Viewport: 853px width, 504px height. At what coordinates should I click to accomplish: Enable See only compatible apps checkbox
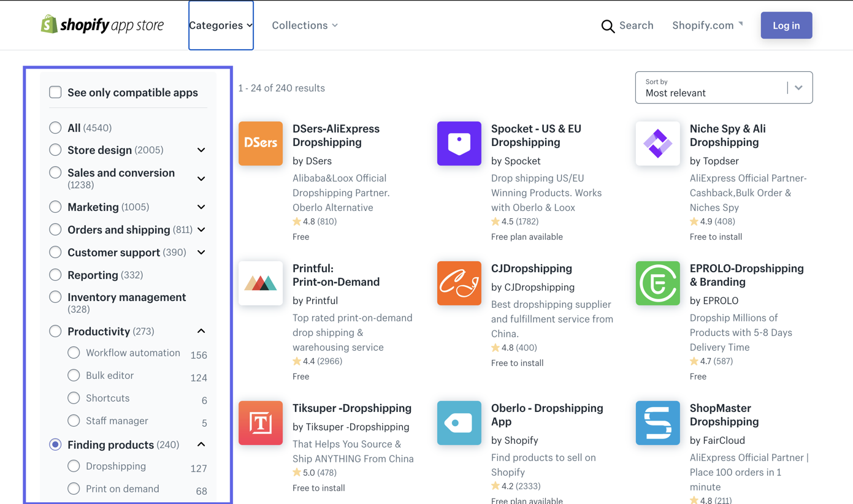pyautogui.click(x=55, y=92)
